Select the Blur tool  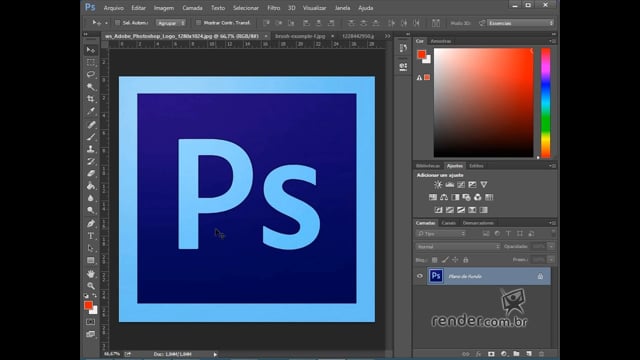pos(91,198)
